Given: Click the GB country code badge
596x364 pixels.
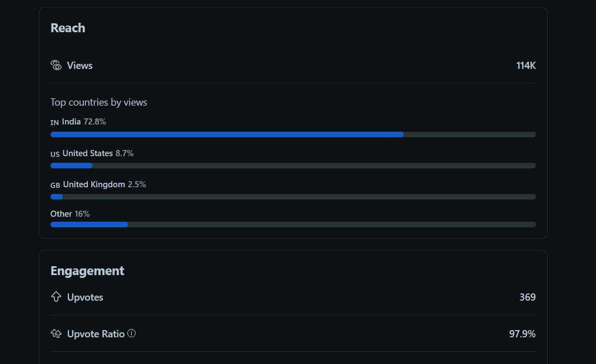Looking at the screenshot, I should coord(56,185).
